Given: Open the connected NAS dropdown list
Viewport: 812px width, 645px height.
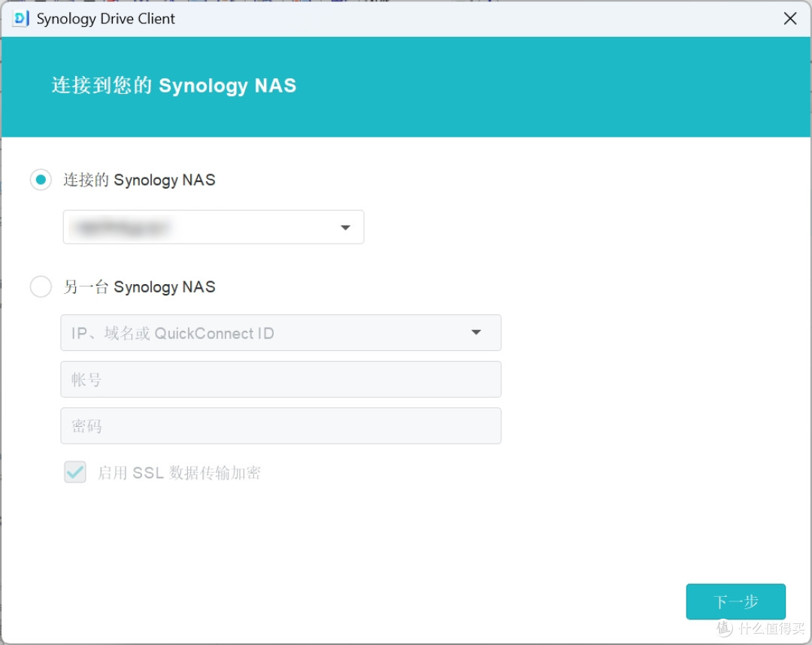Looking at the screenshot, I should pyautogui.click(x=214, y=227).
